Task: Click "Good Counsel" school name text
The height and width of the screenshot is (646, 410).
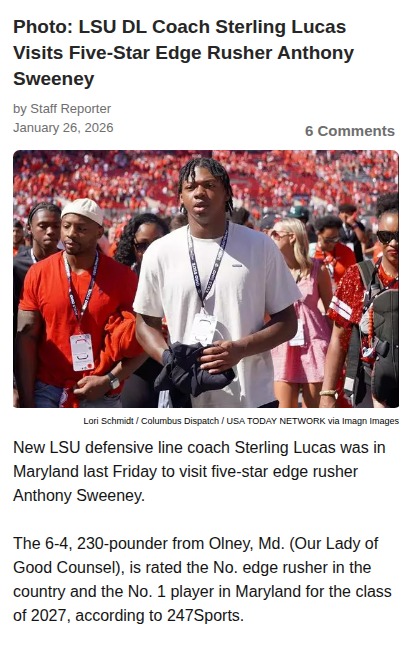Action: (66, 568)
